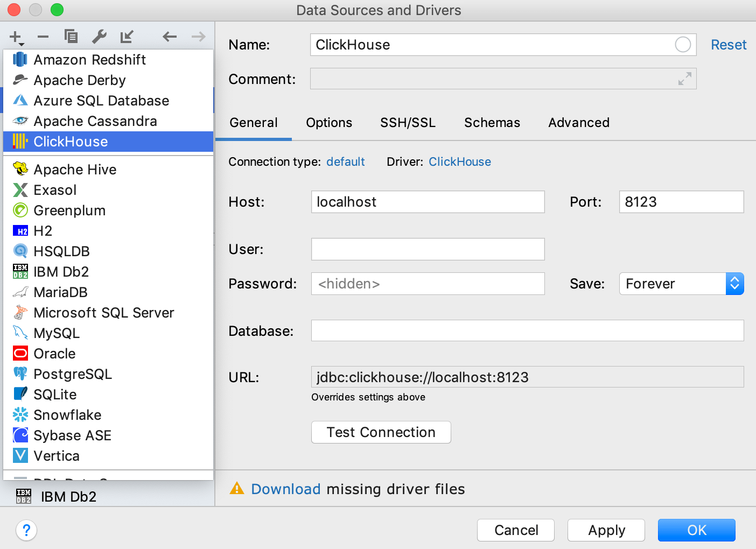Choose Apache Hive from the list

(108, 170)
